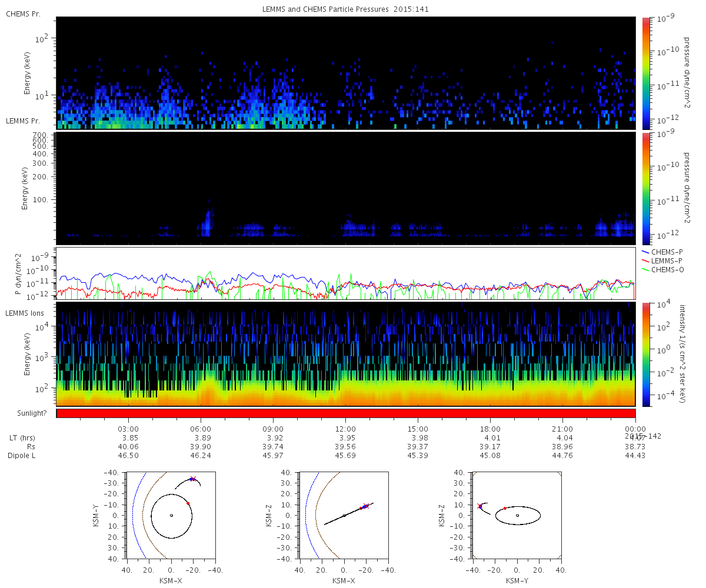Screen dimensions: 706x588
Task: Click the red dot on KSM-X/KSM-Y orbit circle
Action: click(x=188, y=503)
